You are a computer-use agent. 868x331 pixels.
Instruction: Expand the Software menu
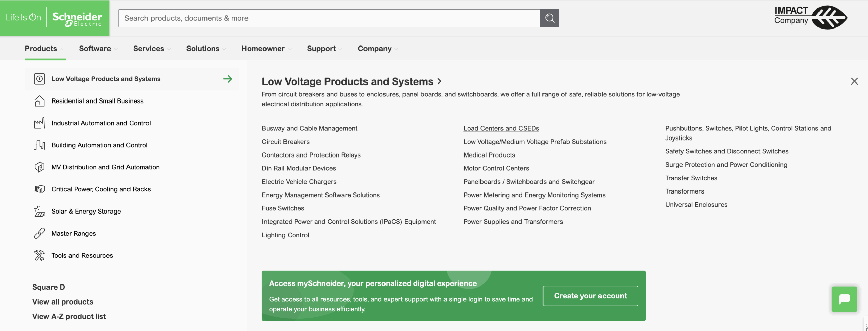click(99, 49)
